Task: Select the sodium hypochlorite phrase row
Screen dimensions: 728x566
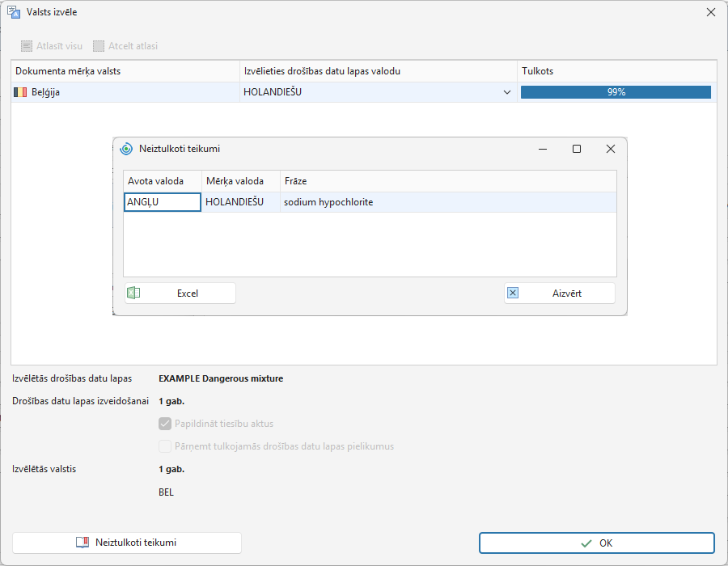Action: [x=370, y=202]
